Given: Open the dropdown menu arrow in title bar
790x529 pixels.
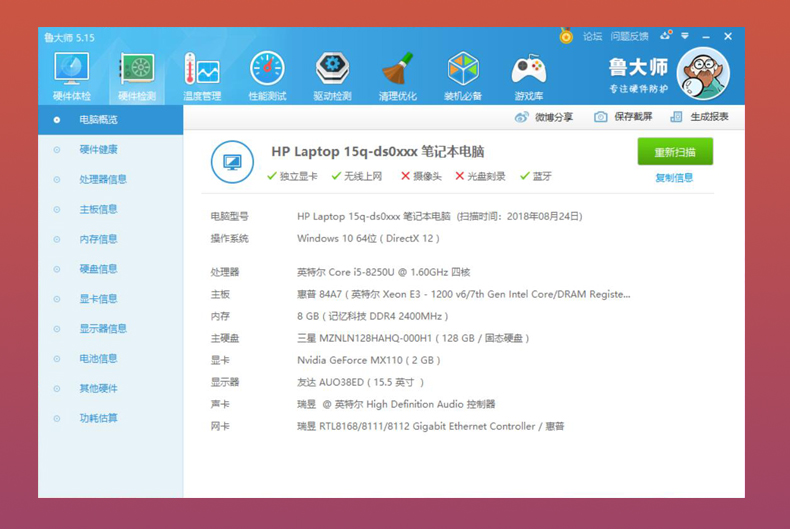Looking at the screenshot, I should tap(685, 36).
